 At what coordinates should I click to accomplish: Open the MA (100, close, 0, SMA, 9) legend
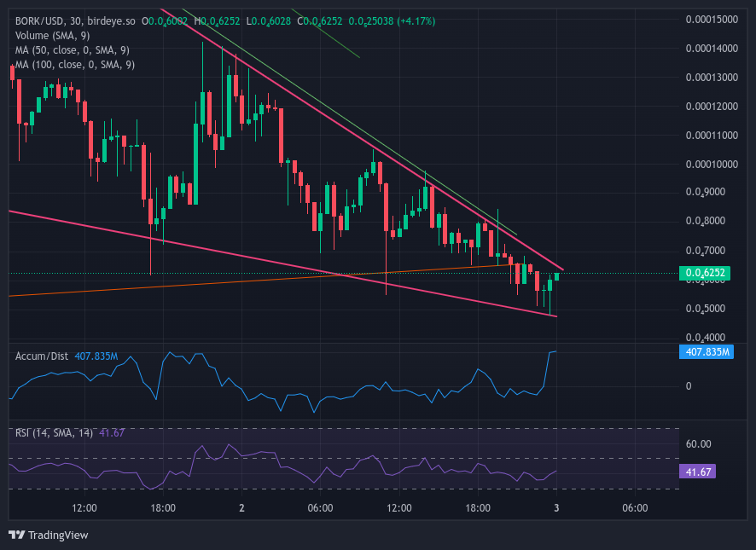75,65
